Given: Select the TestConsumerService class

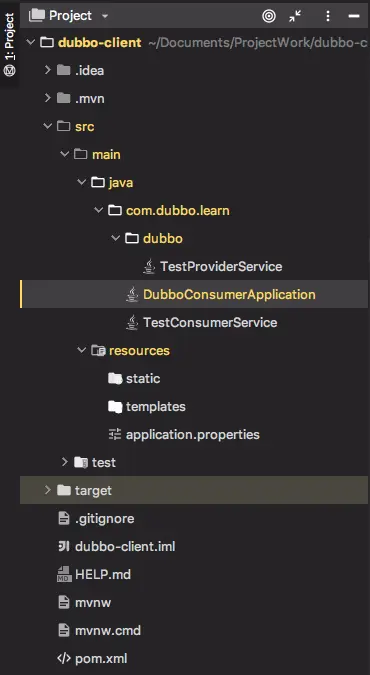Looking at the screenshot, I should [210, 322].
